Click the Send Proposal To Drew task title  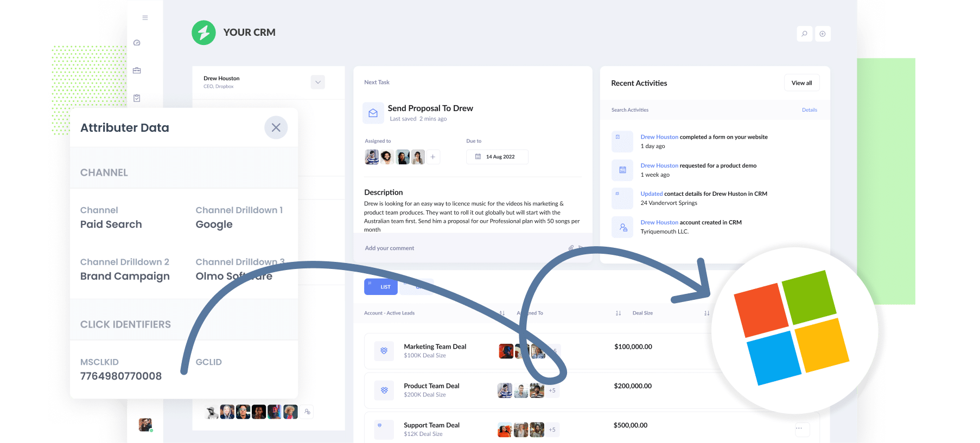pos(430,108)
